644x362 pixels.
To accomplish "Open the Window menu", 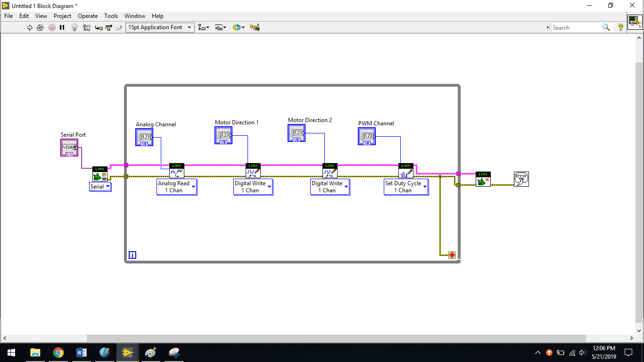I will point(135,16).
